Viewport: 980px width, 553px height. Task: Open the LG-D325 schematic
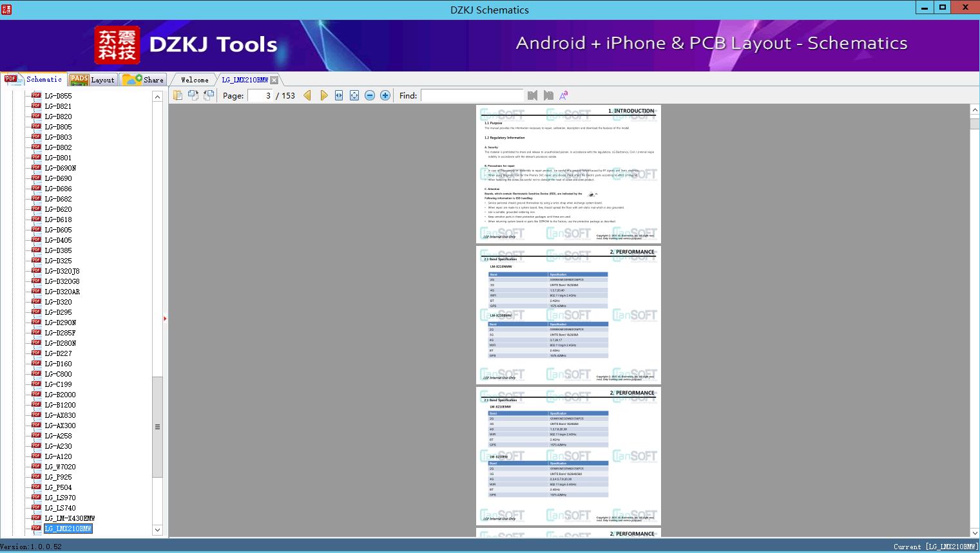[58, 261]
